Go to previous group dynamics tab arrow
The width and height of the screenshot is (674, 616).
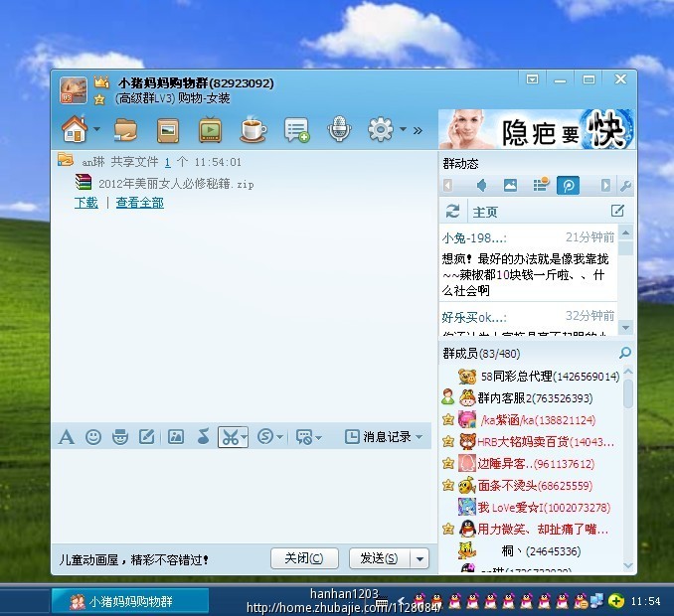(x=447, y=186)
